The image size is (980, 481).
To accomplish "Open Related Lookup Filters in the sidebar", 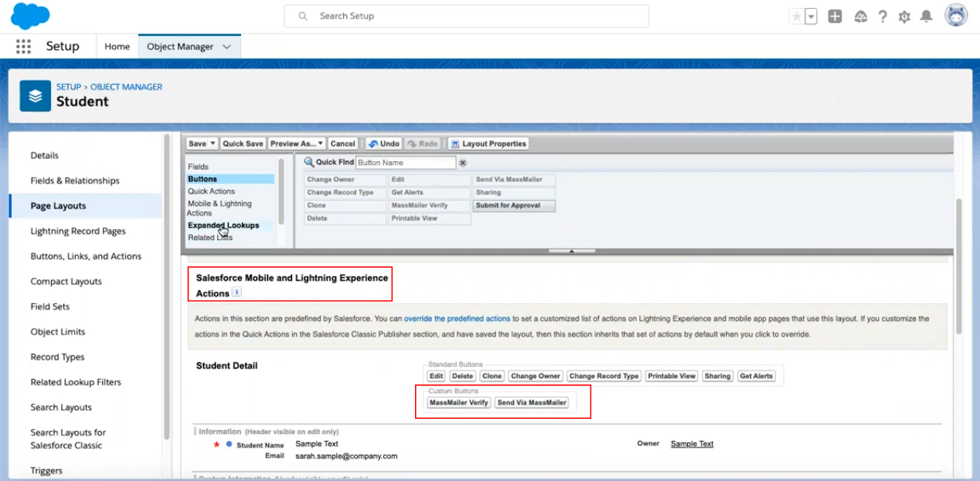I will pyautogui.click(x=76, y=382).
